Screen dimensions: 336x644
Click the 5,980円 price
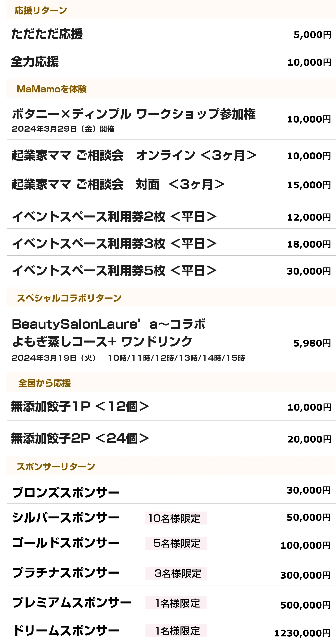(x=312, y=343)
